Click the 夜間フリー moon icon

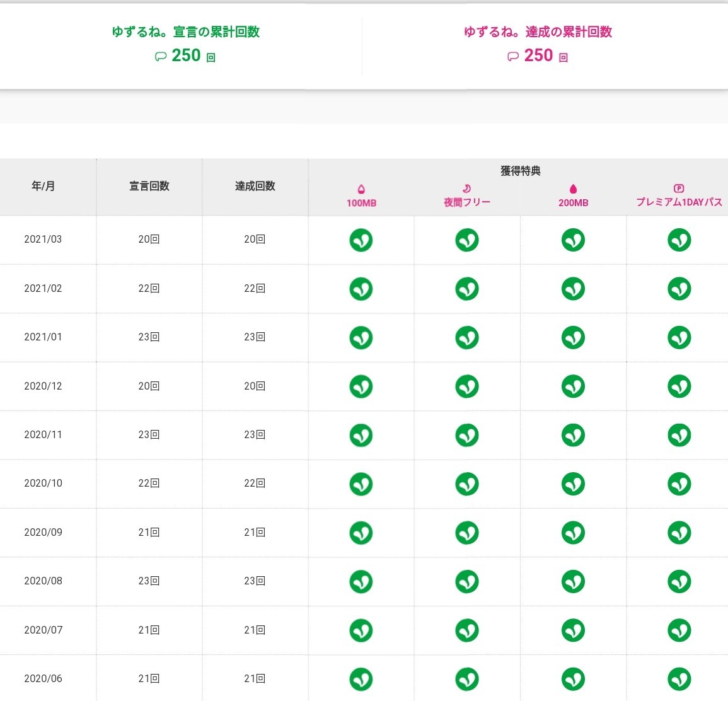(x=467, y=188)
